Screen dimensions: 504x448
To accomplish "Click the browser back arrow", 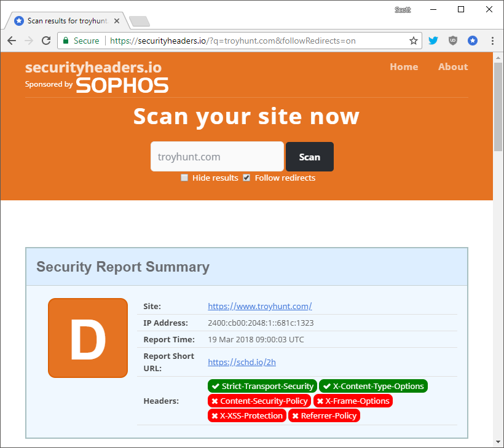I will 12,41.
